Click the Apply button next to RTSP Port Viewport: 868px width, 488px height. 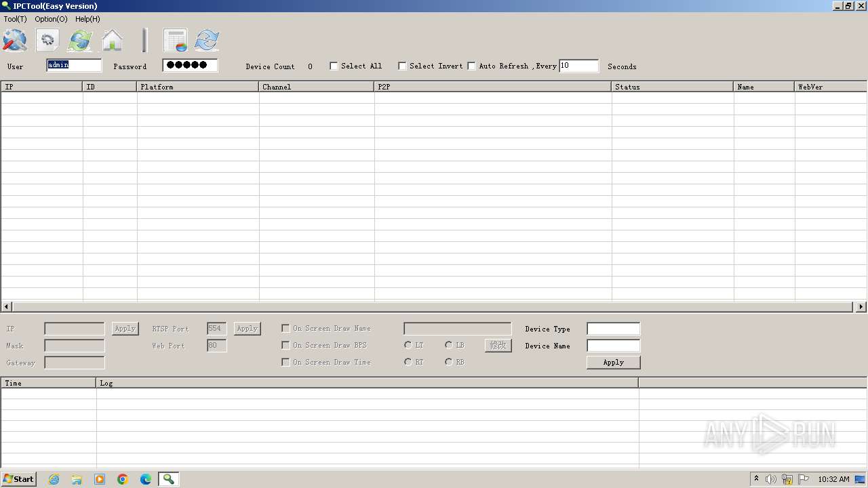tap(248, 328)
